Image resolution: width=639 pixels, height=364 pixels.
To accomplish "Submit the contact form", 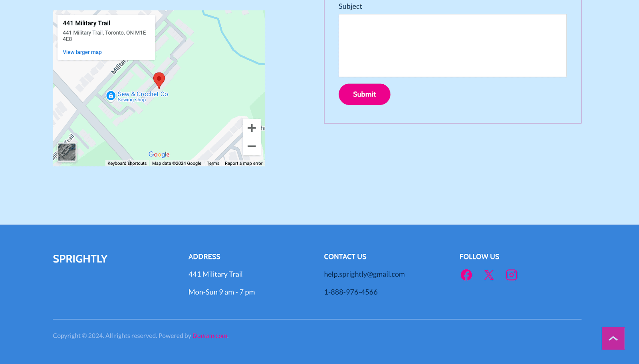I will (x=364, y=94).
